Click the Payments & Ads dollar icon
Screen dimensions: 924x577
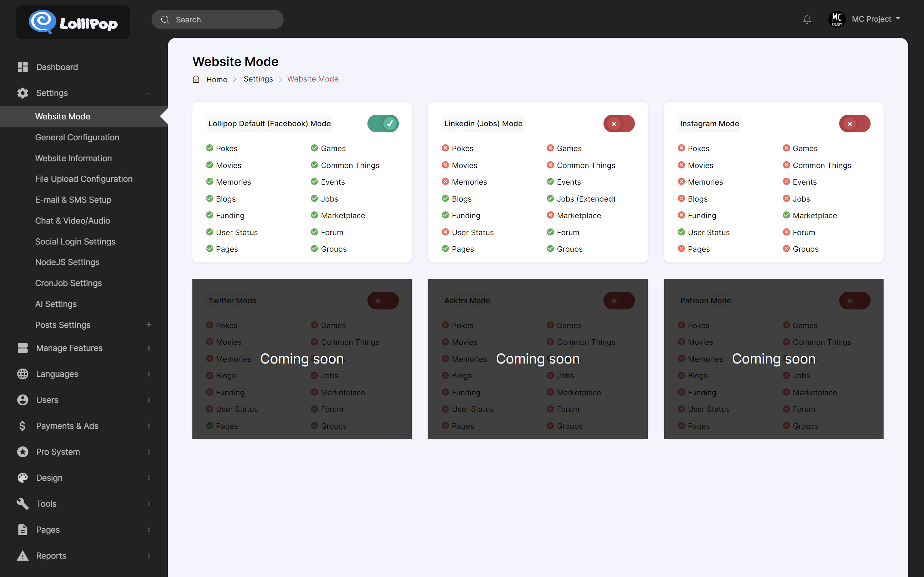22,426
